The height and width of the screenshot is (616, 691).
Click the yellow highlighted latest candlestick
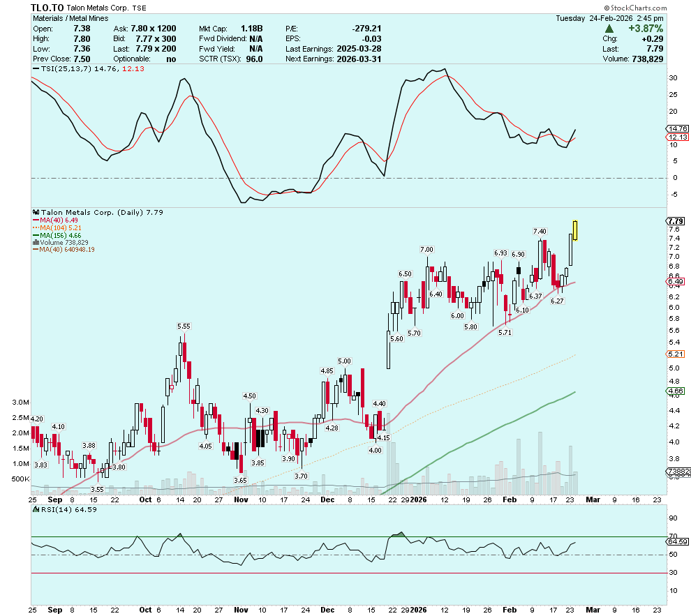575,231
